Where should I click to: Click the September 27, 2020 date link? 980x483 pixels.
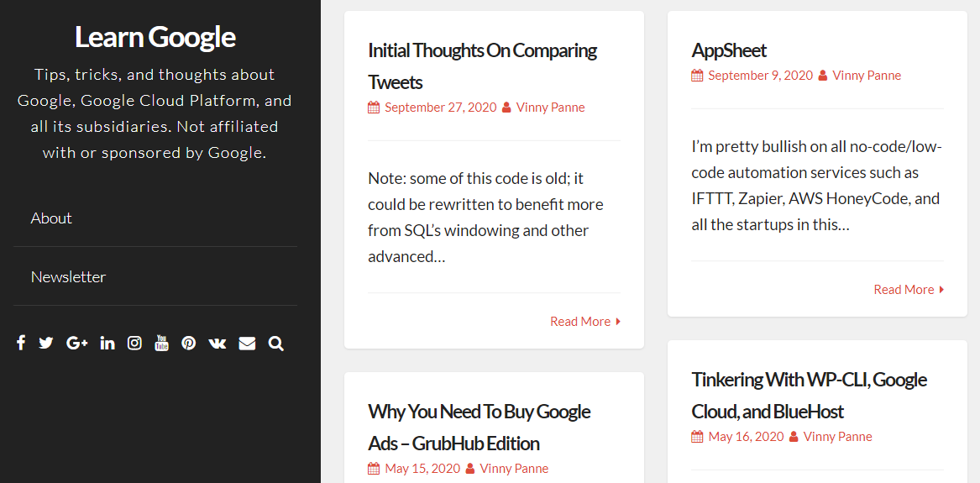tap(440, 108)
